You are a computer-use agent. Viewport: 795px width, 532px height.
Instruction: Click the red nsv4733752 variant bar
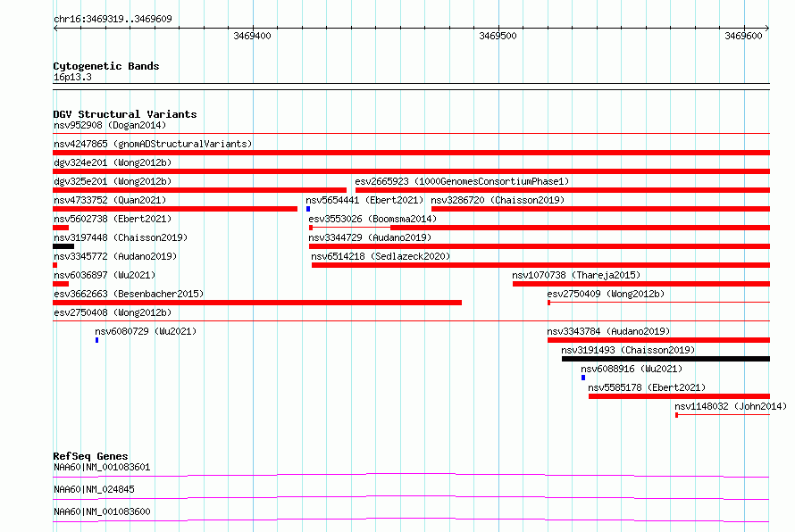point(175,209)
